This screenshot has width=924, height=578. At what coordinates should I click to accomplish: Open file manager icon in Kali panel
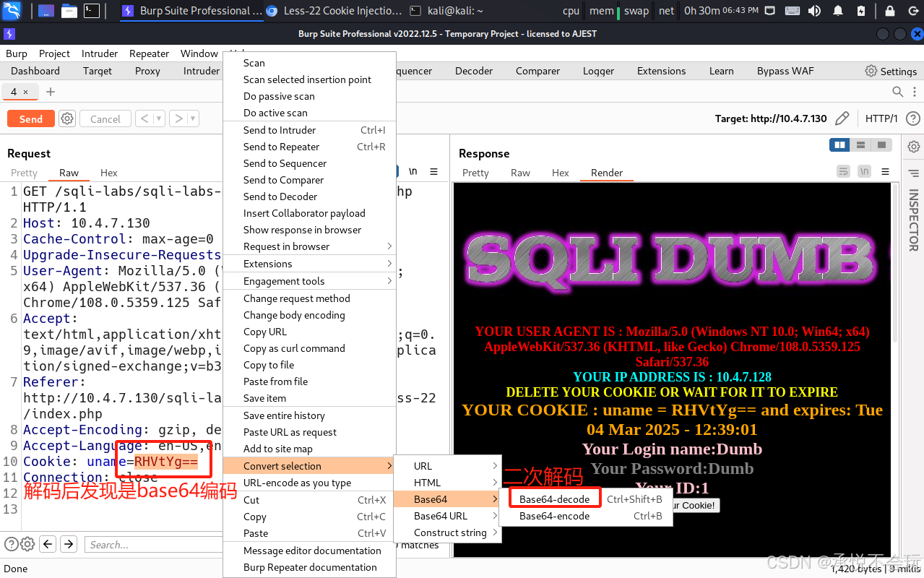69,11
